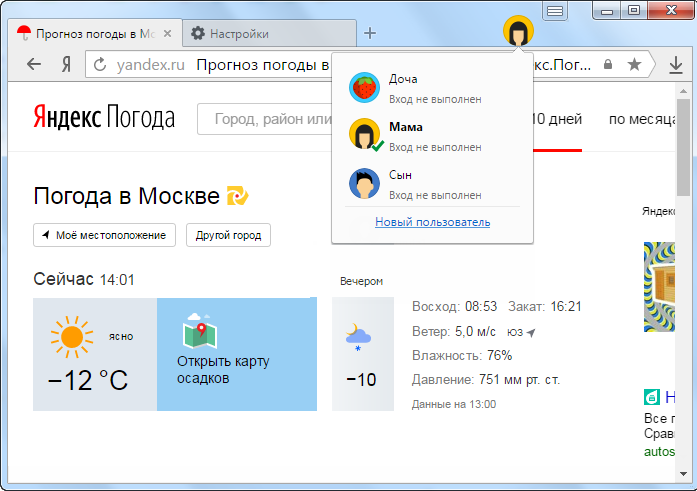Select the Доча profile strawberry avatar
Screen dimensions: 697x491
coord(364,88)
